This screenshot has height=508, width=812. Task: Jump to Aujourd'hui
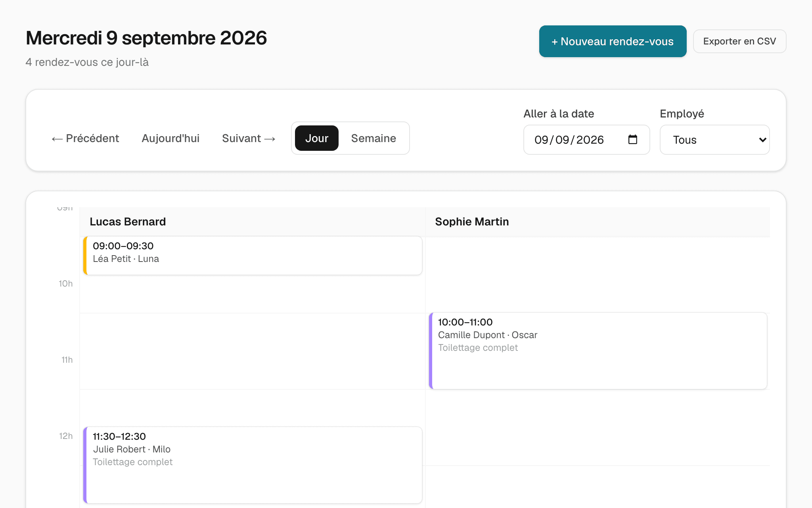(x=170, y=138)
